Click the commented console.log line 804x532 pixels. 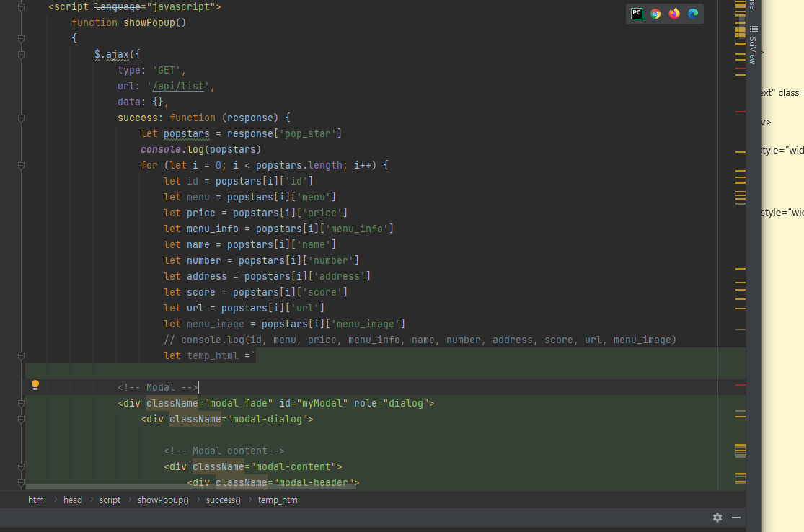(x=420, y=340)
